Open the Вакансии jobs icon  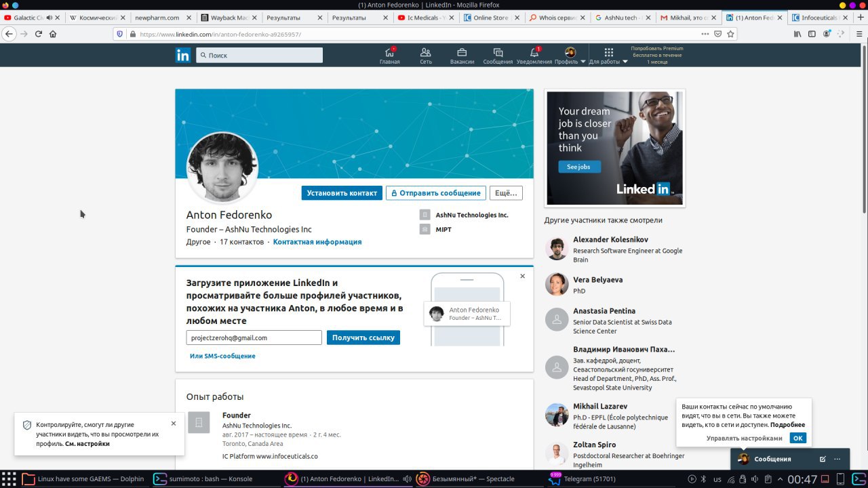[462, 56]
